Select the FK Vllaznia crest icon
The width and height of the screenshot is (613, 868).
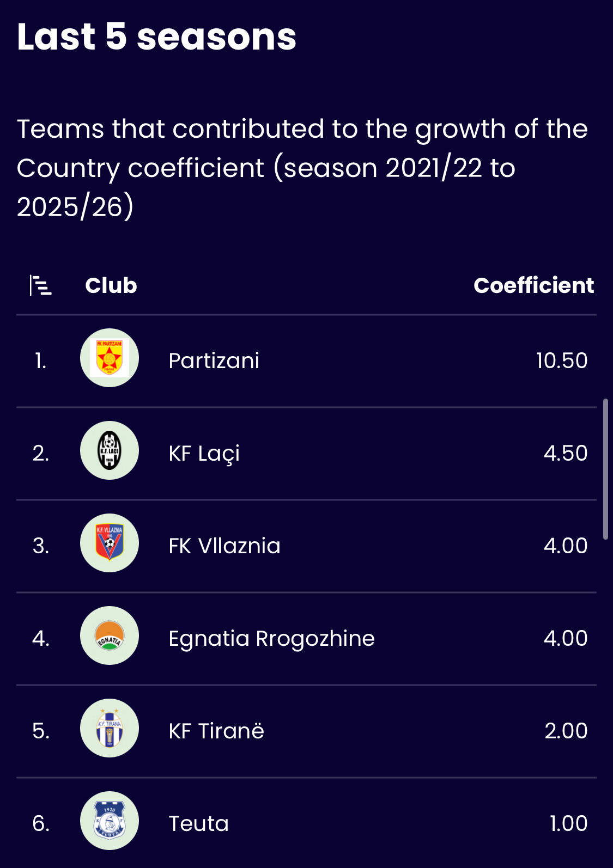[x=110, y=543]
